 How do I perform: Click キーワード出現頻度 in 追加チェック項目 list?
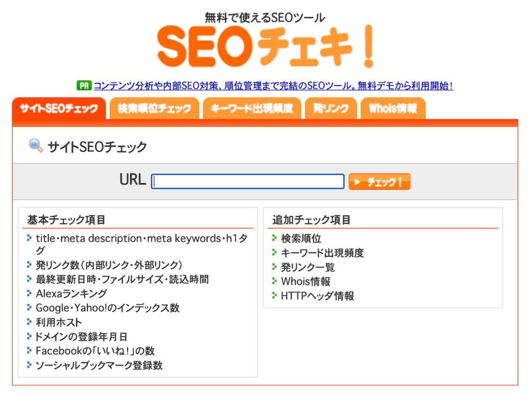point(322,253)
